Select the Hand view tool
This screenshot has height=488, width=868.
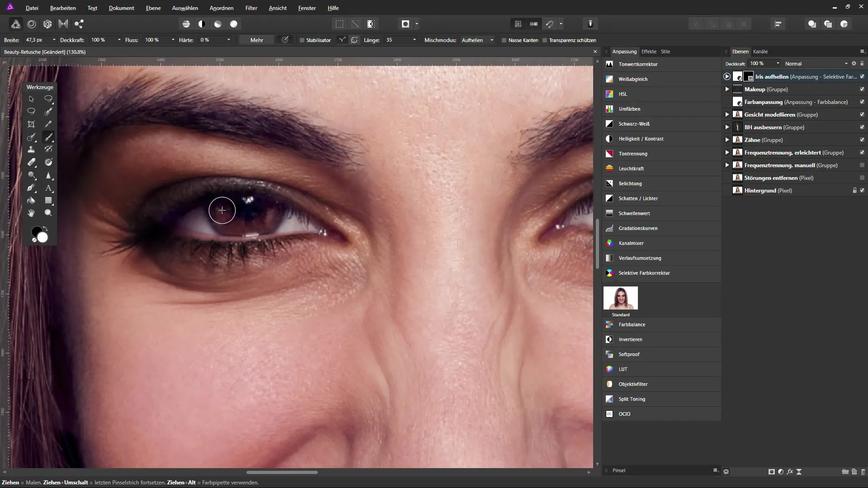point(31,213)
